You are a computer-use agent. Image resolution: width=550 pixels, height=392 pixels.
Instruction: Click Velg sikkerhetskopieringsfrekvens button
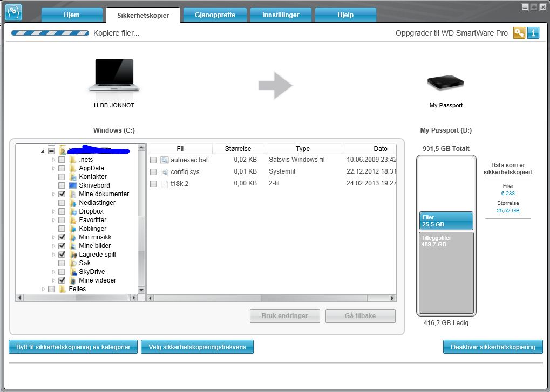(197, 347)
